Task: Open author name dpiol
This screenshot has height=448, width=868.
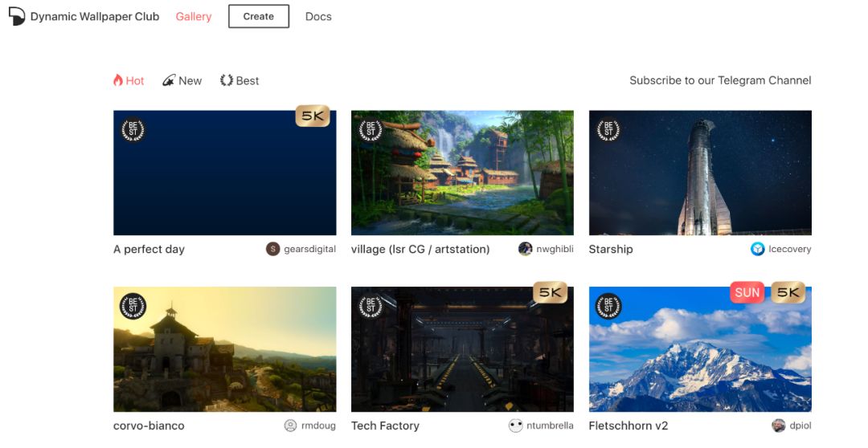Action: click(x=800, y=426)
